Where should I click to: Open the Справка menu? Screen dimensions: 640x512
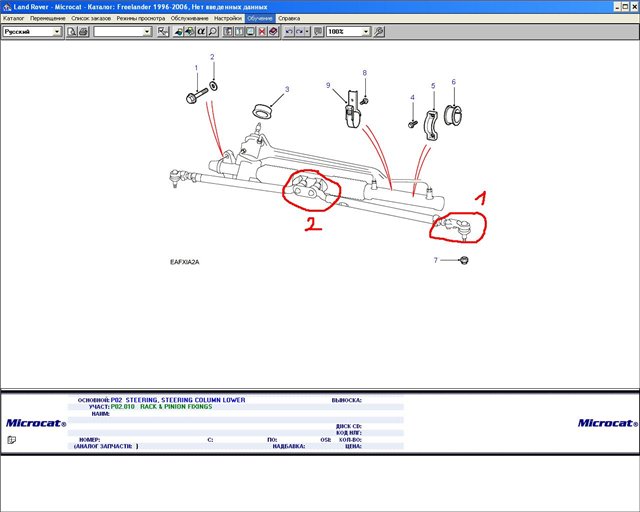(289, 18)
